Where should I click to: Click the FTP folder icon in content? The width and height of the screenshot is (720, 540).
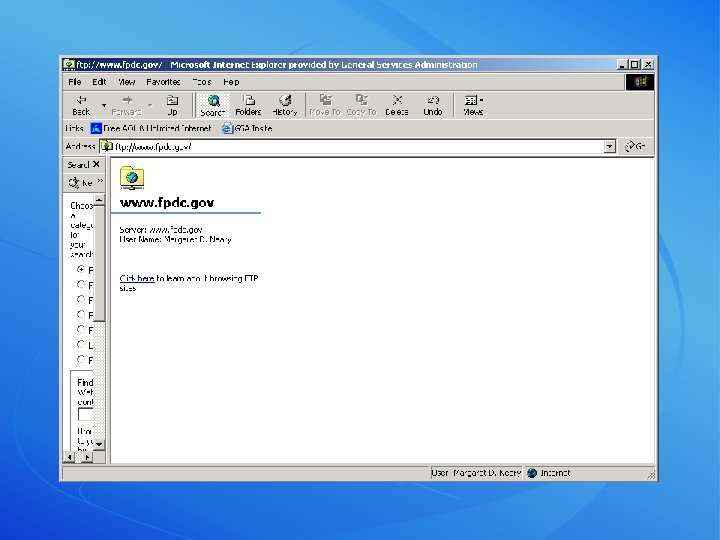[131, 178]
